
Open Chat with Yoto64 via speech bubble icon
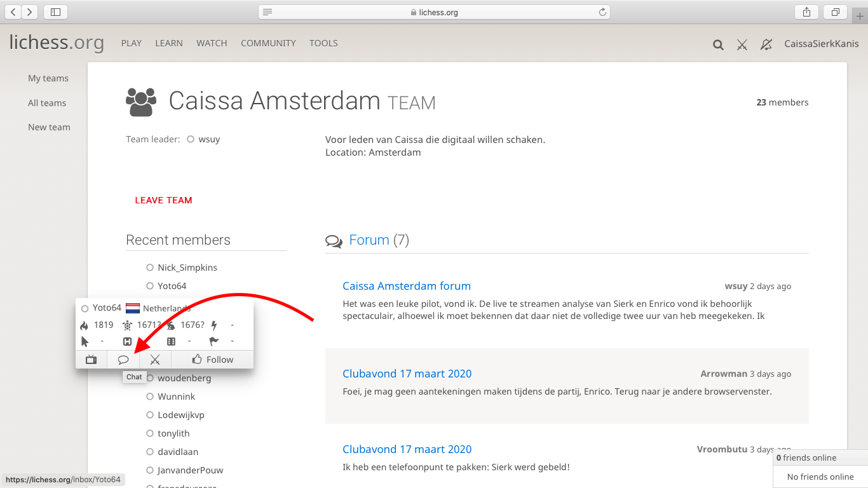[x=123, y=360]
